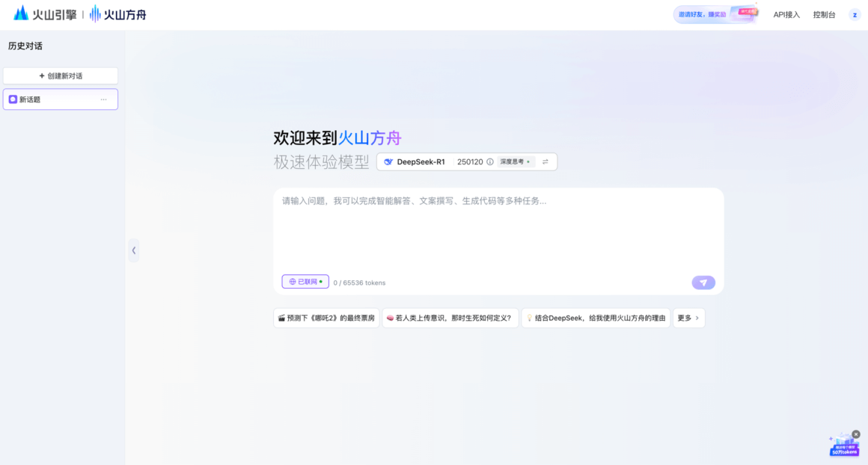This screenshot has width=868, height=465.
Task: Select the 预测下《哪吒2》的最终票房 suggestion
Action: pos(326,318)
